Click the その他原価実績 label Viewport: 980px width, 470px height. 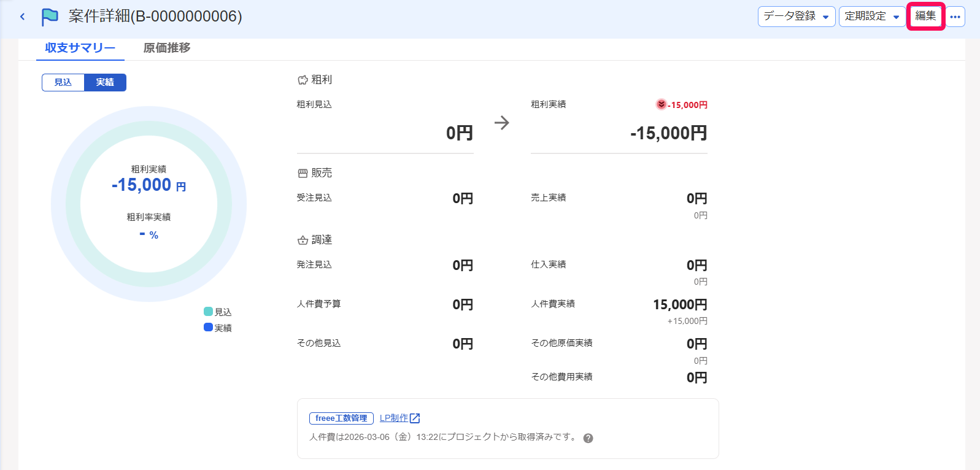coord(561,343)
